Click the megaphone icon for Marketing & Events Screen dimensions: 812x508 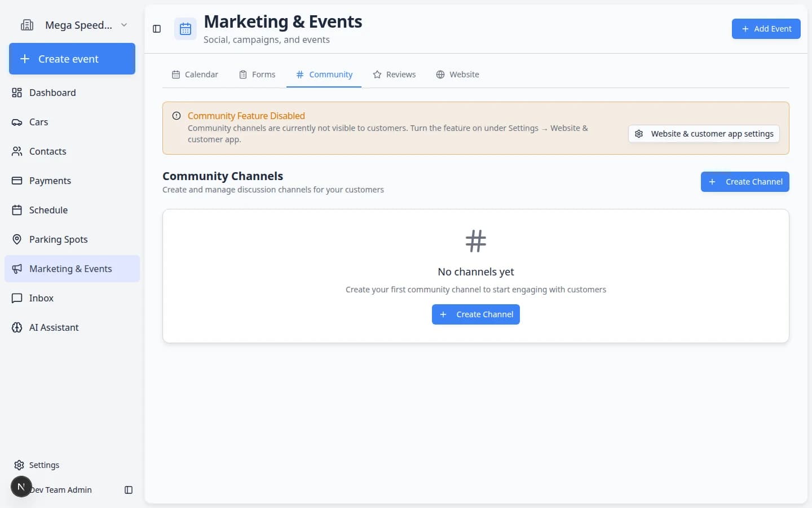tap(17, 269)
